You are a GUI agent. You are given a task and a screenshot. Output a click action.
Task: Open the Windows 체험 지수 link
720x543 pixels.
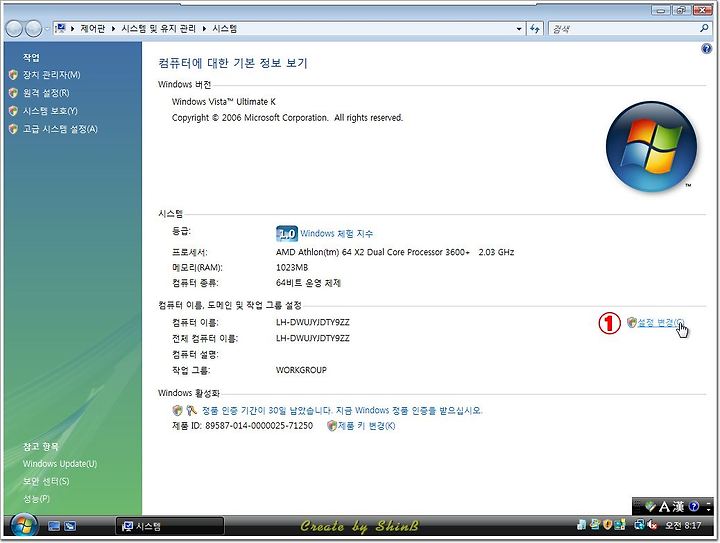point(337,234)
